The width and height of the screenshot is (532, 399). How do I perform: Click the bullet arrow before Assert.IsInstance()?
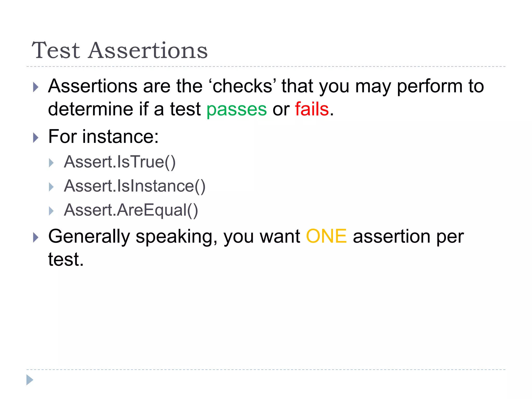coord(51,187)
